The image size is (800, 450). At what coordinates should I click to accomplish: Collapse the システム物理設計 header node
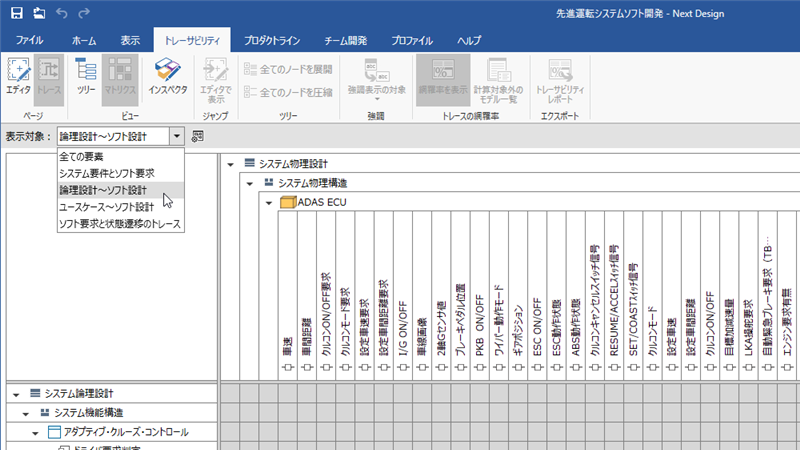(231, 164)
